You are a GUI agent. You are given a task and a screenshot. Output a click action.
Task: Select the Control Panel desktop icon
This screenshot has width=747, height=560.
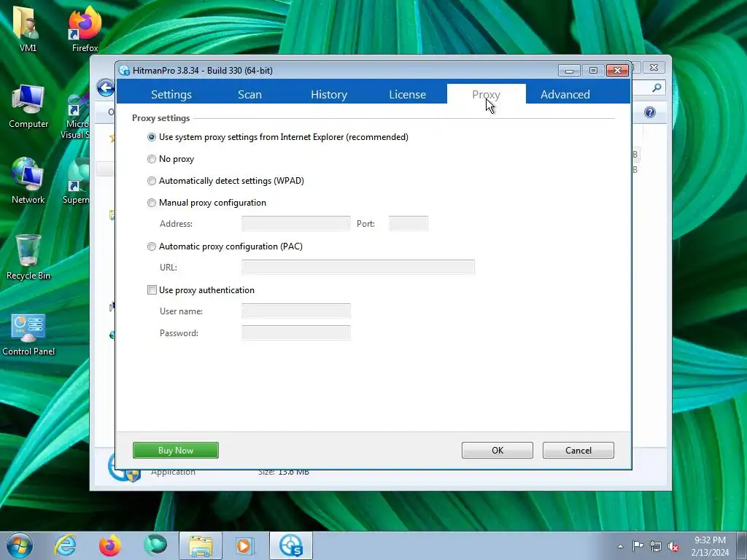(28, 335)
